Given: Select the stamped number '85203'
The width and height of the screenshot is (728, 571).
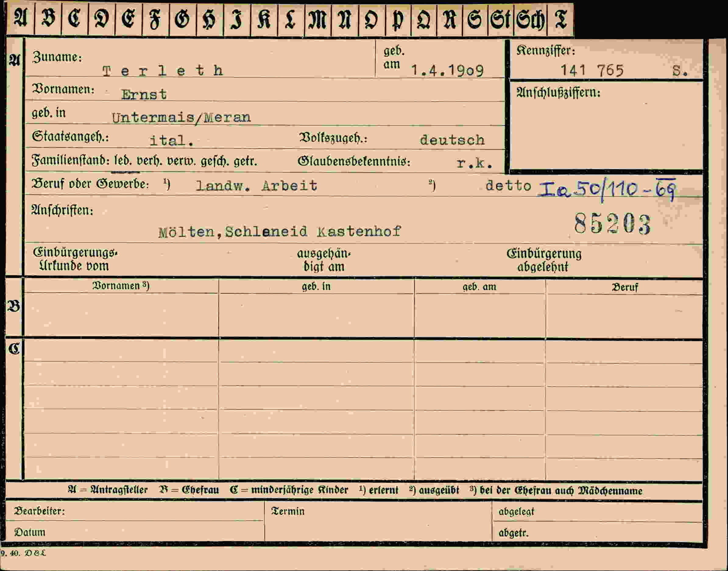Looking at the screenshot, I should click(613, 224).
